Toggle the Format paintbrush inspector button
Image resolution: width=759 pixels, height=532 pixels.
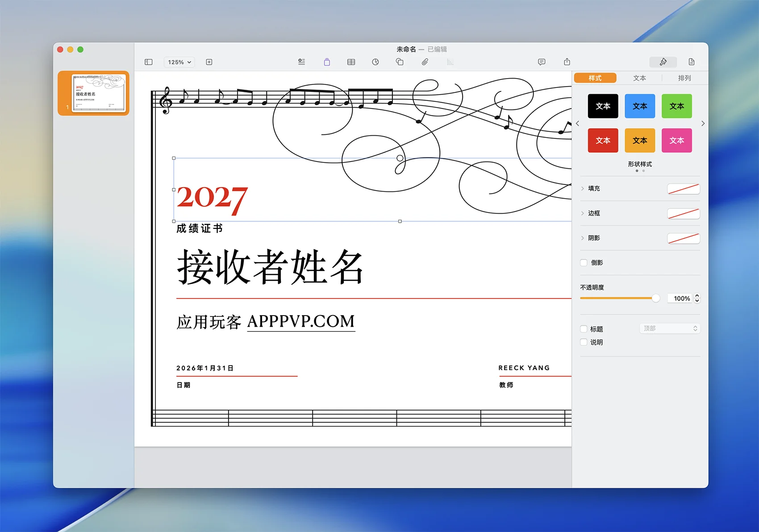[663, 62]
